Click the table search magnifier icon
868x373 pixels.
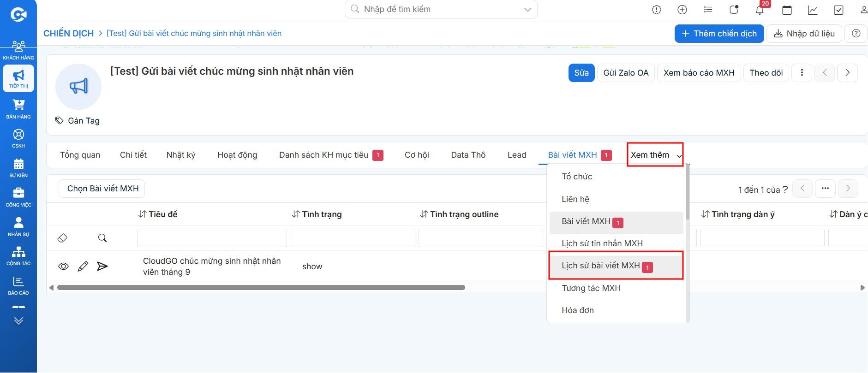102,238
